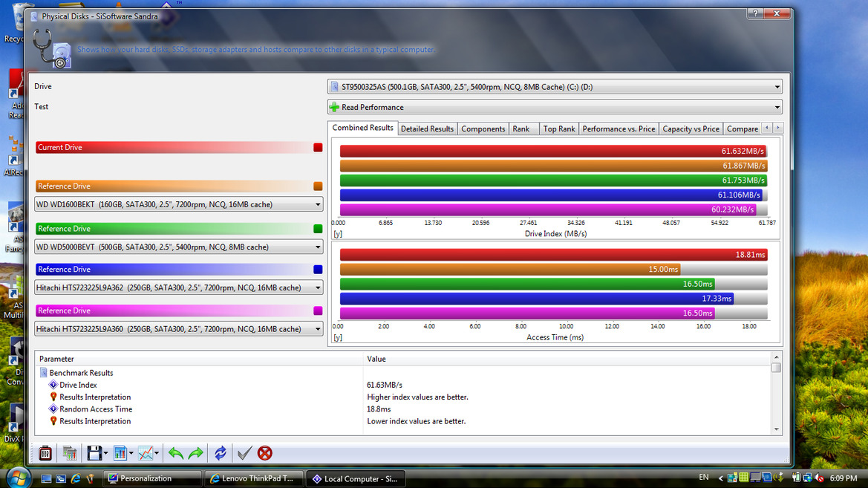Expand the Hitachi HTS723225L9A362 drive dropdown
The image size is (868, 488).
pos(318,287)
